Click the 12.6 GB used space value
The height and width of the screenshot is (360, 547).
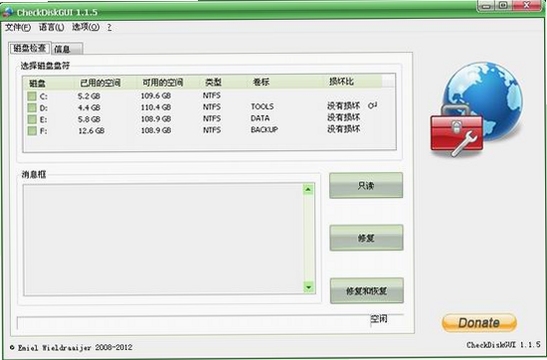[91, 130]
